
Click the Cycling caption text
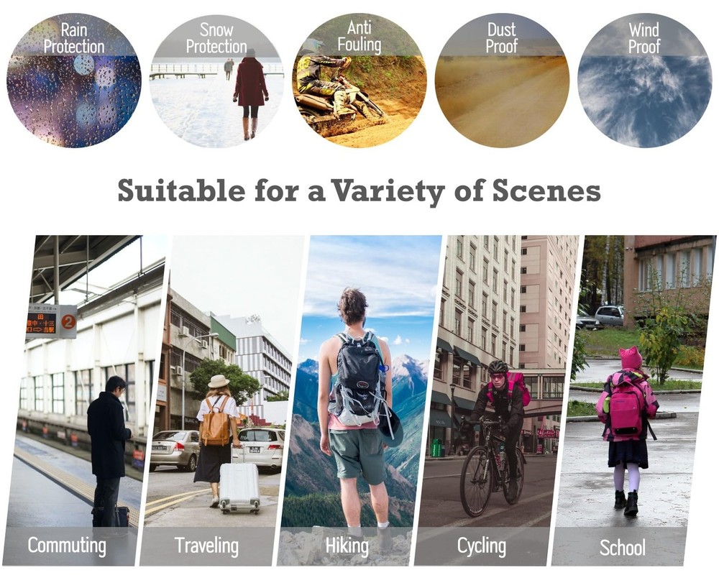pyautogui.click(x=482, y=546)
